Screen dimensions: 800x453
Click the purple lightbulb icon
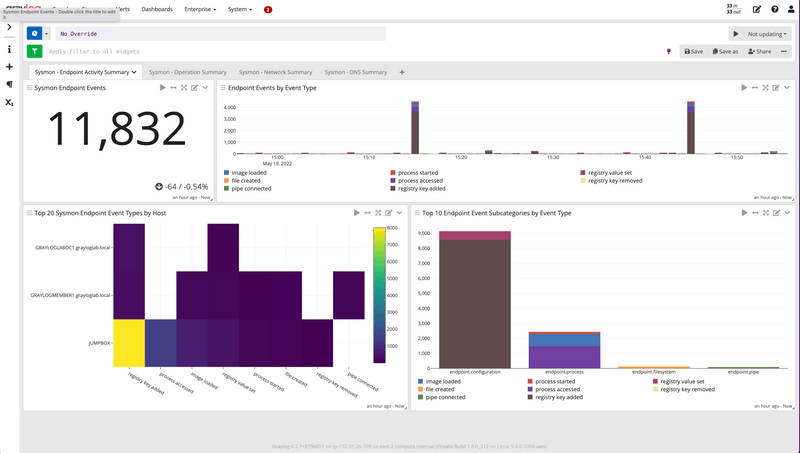669,51
